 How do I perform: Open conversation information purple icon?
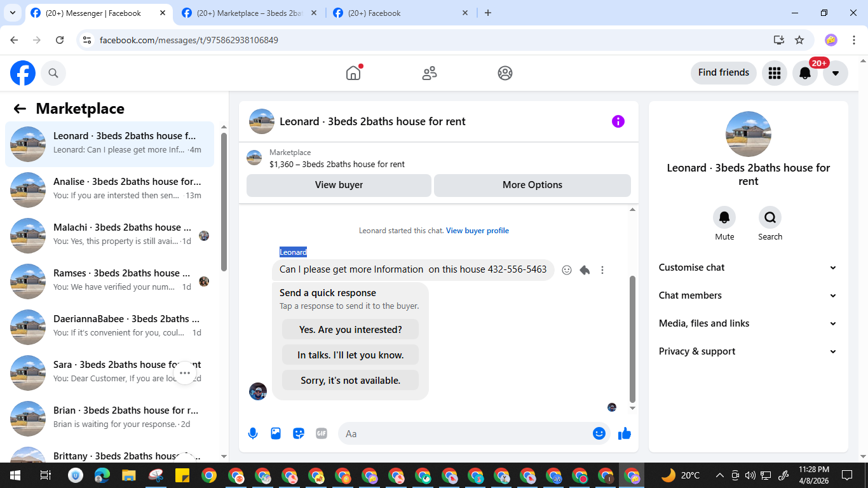[x=618, y=121]
